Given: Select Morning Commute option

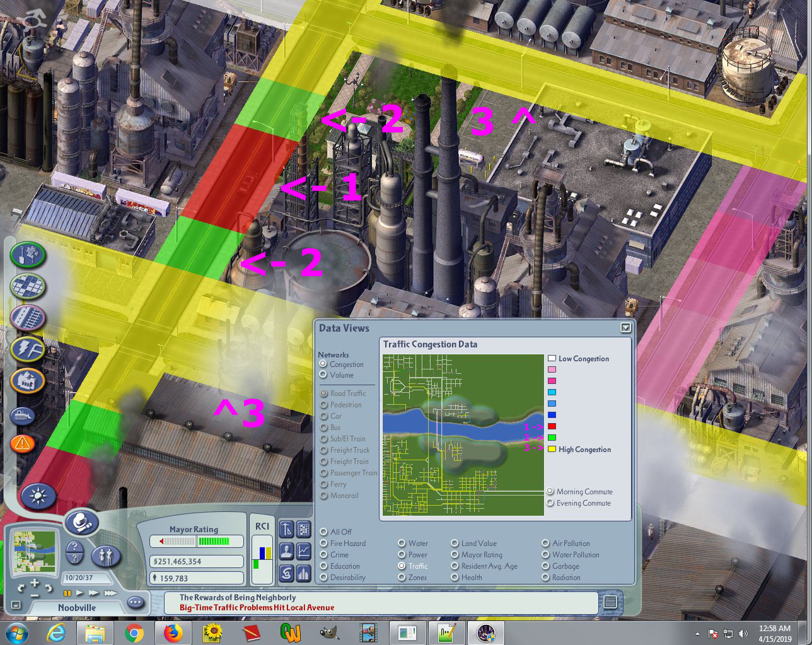Looking at the screenshot, I should (x=550, y=491).
